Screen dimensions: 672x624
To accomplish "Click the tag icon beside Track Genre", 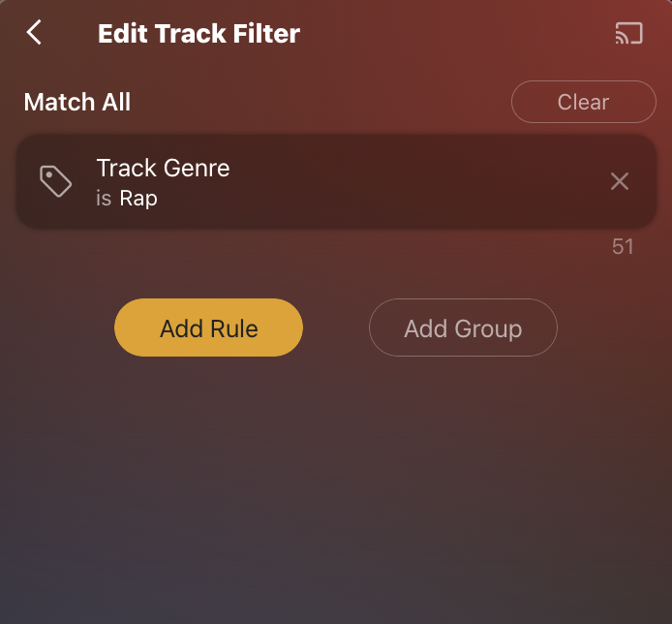I will (55, 181).
